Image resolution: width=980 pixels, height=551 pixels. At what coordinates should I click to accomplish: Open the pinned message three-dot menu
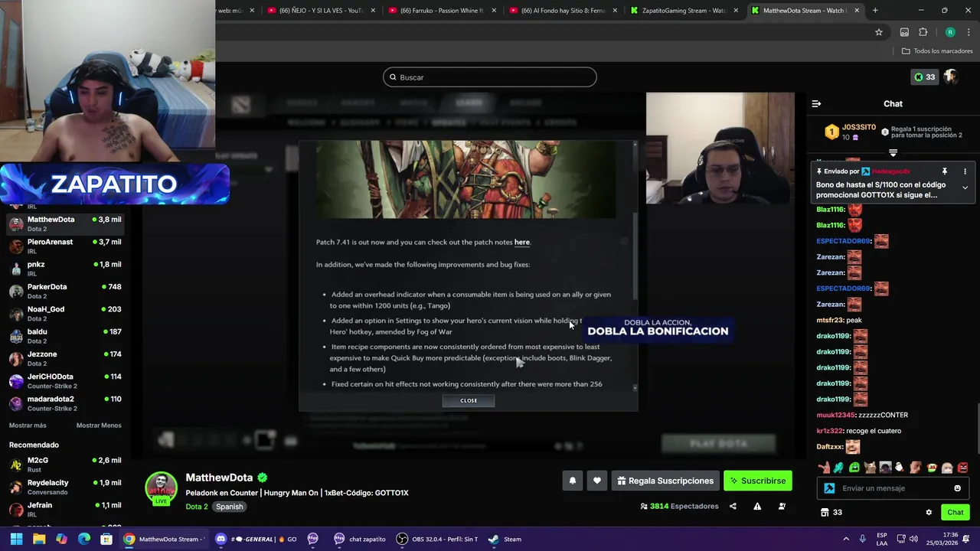[965, 171]
